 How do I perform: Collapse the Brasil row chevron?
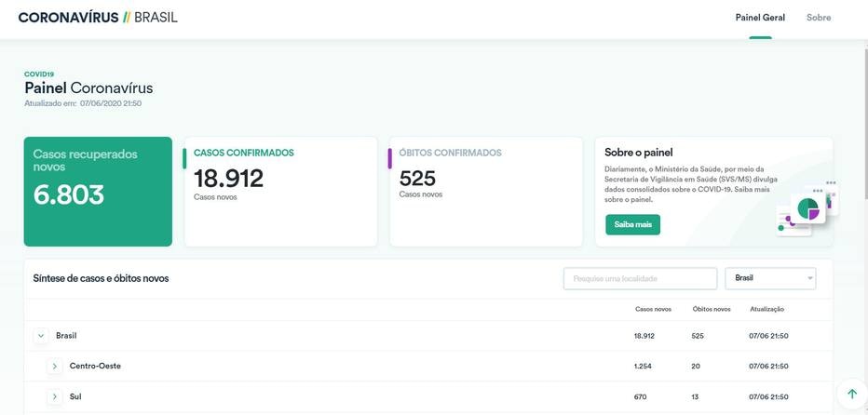(x=41, y=336)
